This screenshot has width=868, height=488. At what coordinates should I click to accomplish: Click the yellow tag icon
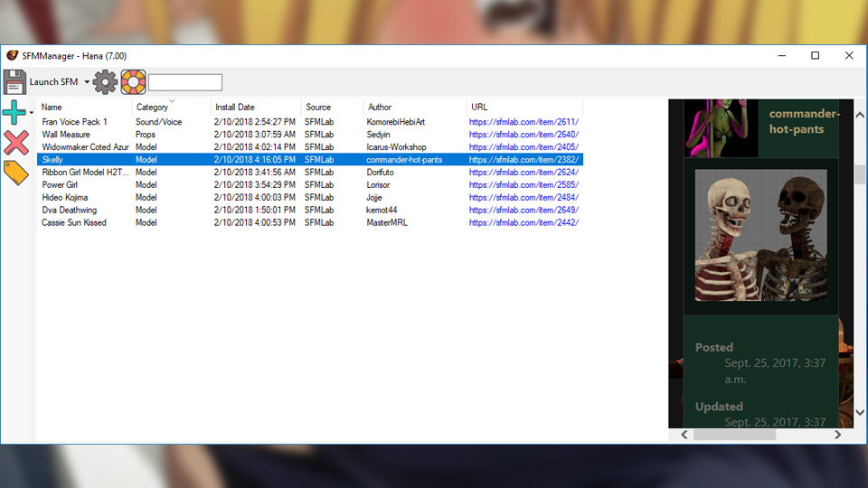(x=16, y=173)
